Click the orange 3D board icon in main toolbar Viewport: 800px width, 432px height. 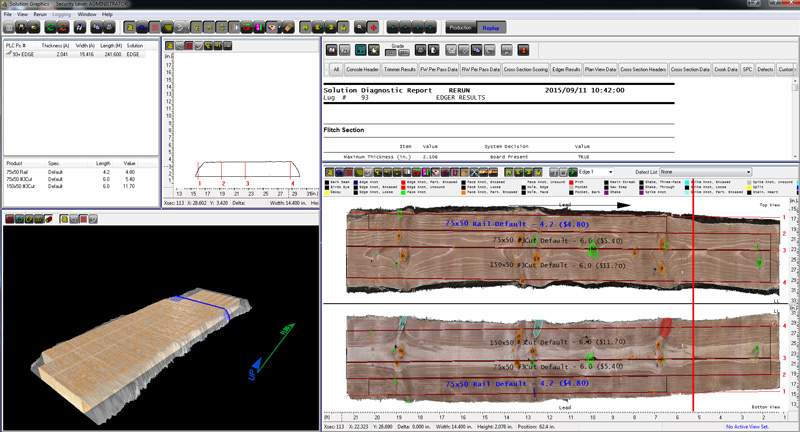(271, 28)
